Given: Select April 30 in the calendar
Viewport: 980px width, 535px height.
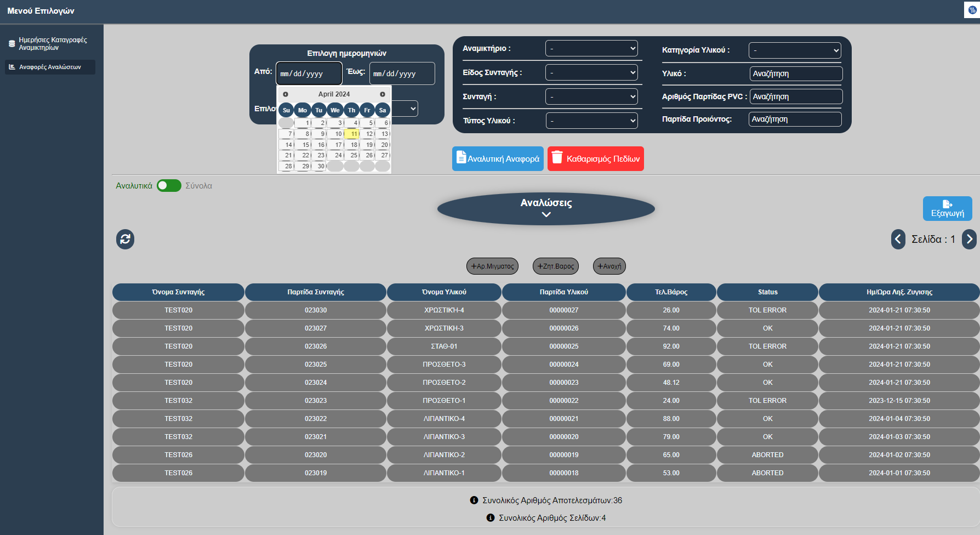Looking at the screenshot, I should [x=319, y=166].
